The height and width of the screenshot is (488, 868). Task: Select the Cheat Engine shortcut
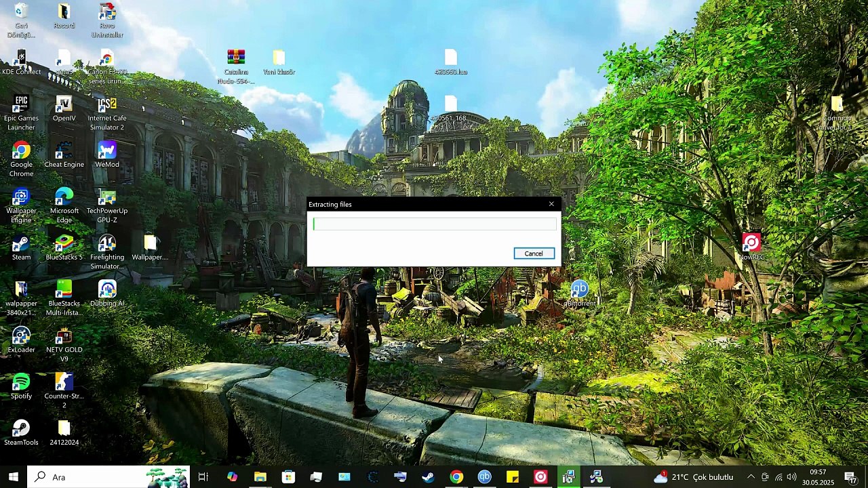(64, 155)
